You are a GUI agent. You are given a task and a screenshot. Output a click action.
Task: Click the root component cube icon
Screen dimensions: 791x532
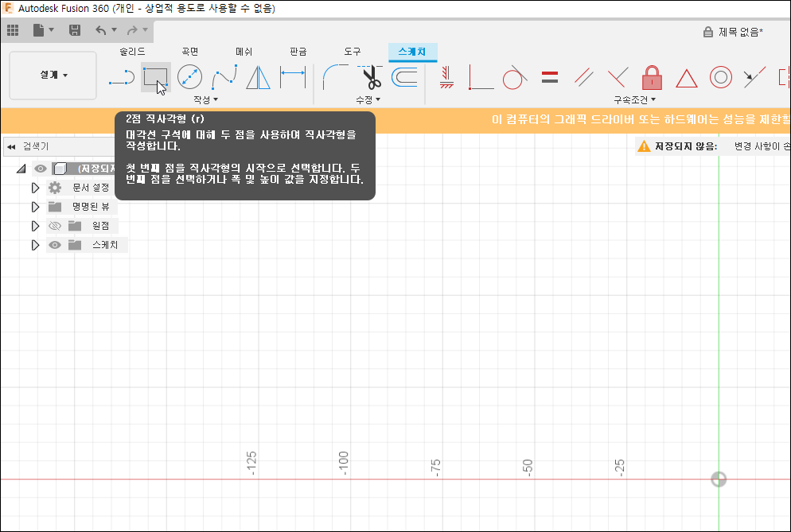point(60,169)
